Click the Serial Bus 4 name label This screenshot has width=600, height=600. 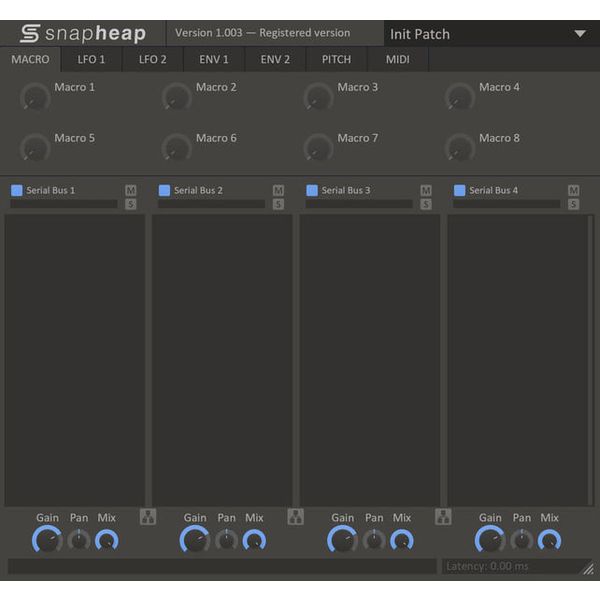coord(494,190)
